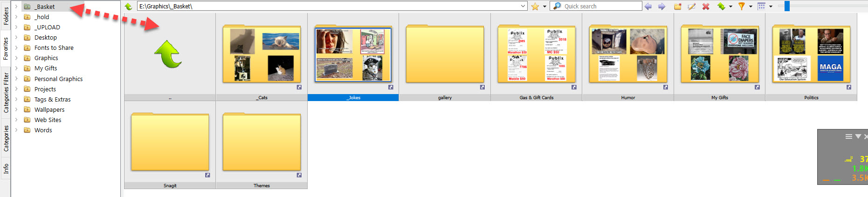Screen dimensions: 868x197
Task: Select the Snagit folder thumbnail
Action: tap(170, 142)
